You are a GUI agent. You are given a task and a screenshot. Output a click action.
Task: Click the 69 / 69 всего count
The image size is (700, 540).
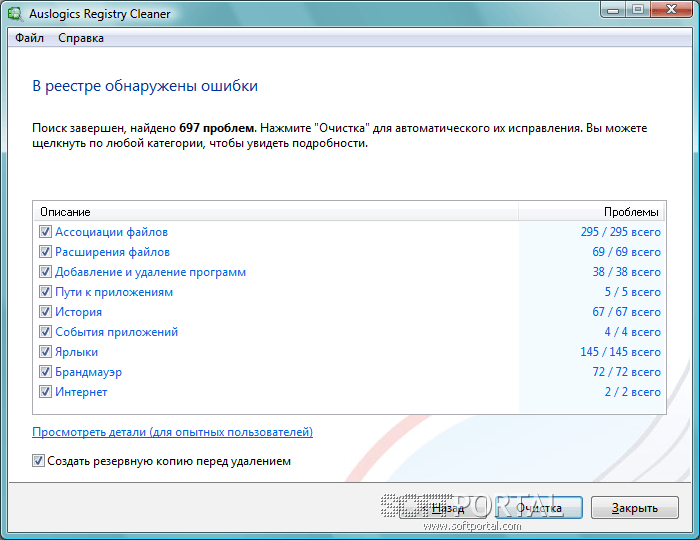pyautogui.click(x=626, y=252)
